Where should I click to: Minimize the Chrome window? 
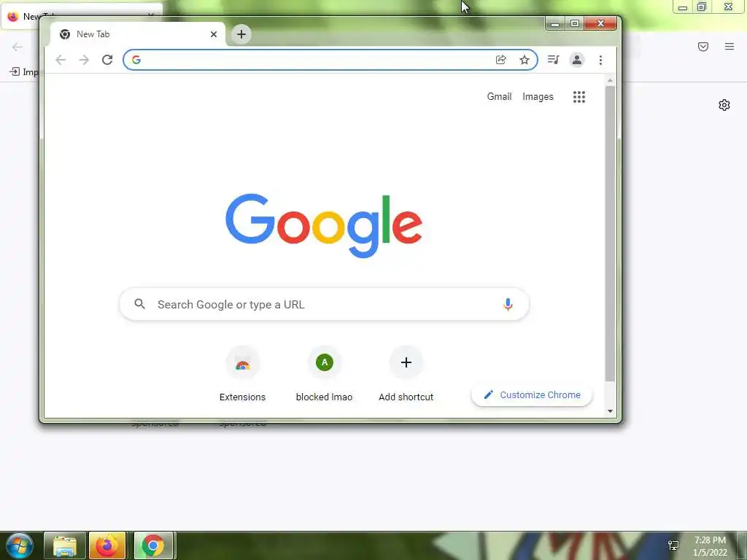tap(555, 23)
